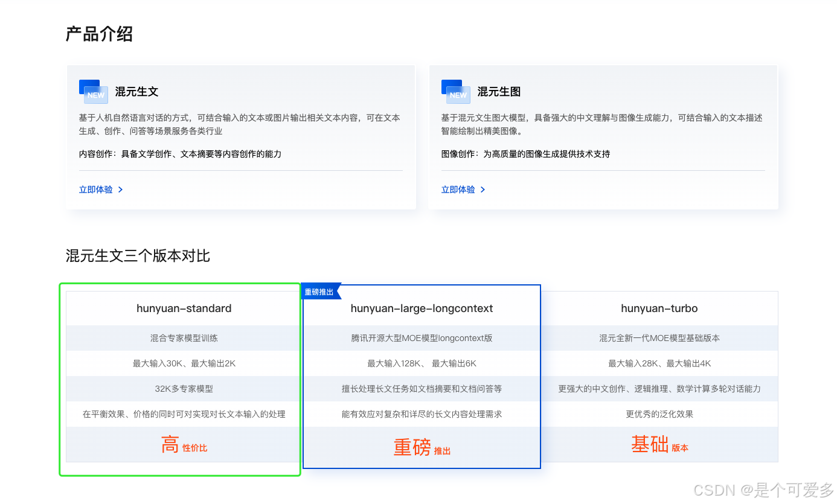Click the 32K多专家模型 cell
Screen dimensions: 837x504
click(x=184, y=389)
